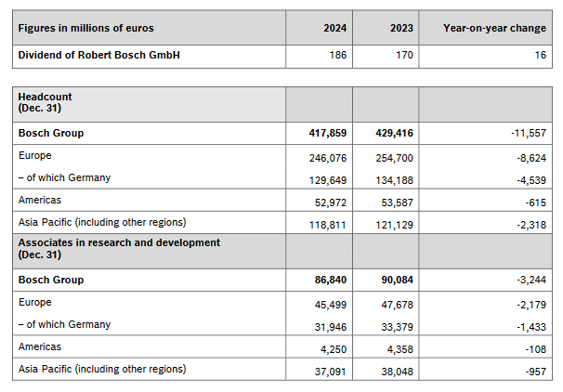Image resolution: width=563 pixels, height=392 pixels.
Task: Select Americas headcount 53,587
Action: (398, 203)
